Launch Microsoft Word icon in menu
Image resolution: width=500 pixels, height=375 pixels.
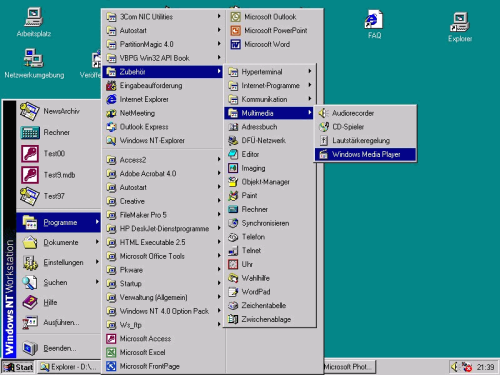[x=235, y=44]
